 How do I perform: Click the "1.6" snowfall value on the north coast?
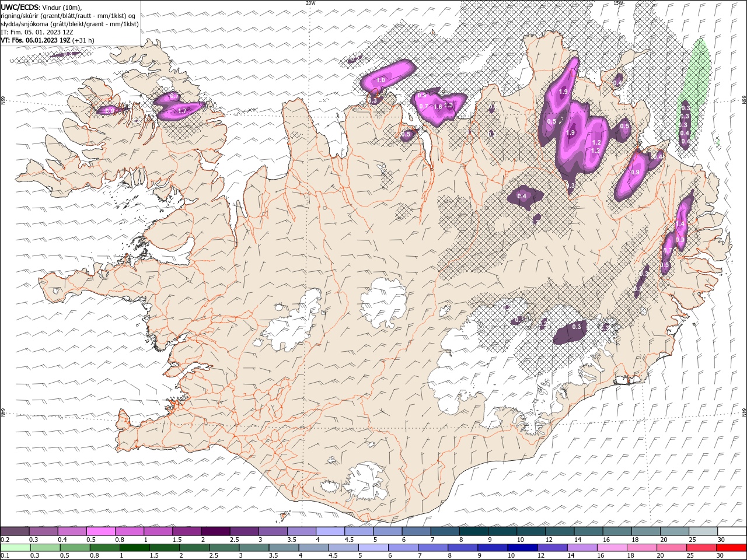(x=437, y=106)
